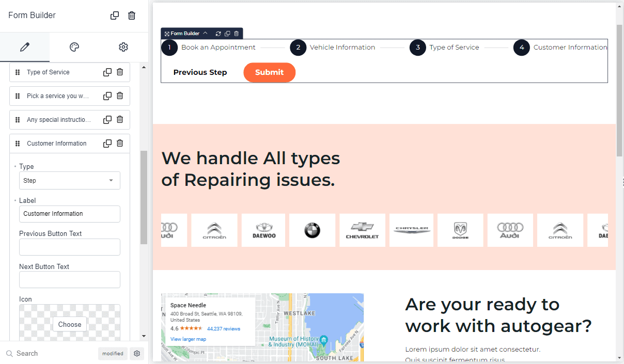The width and height of the screenshot is (624, 364).
Task: Click the orange Submit button
Action: click(x=270, y=72)
